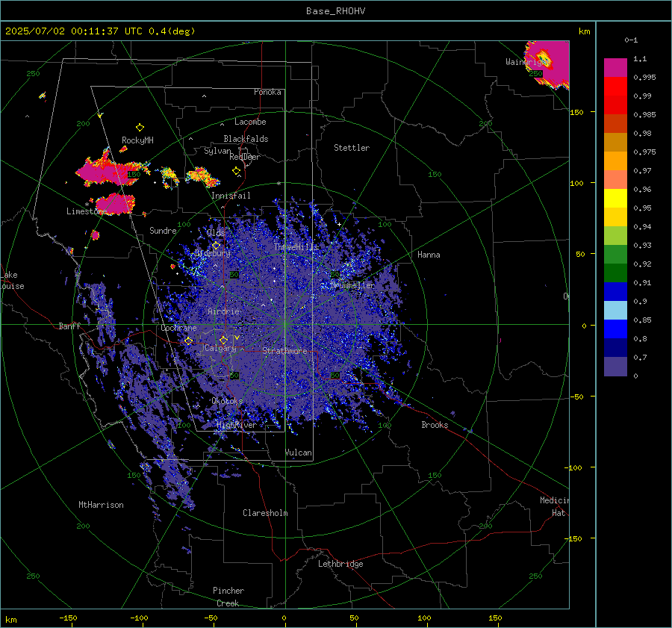Image resolution: width=672 pixels, height=628 pixels.
Task: Click the HighRiver city label
Action: tap(236, 425)
